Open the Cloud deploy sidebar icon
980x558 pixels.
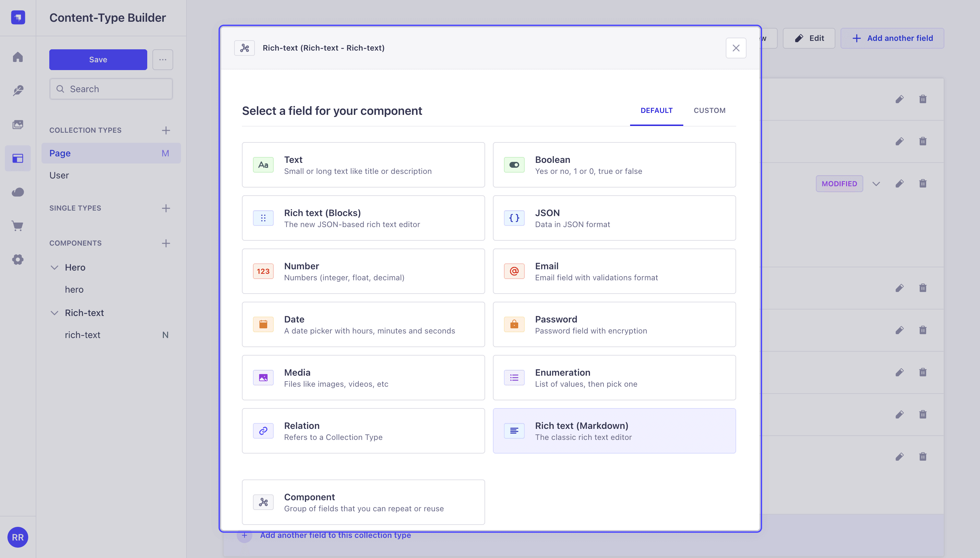(18, 192)
